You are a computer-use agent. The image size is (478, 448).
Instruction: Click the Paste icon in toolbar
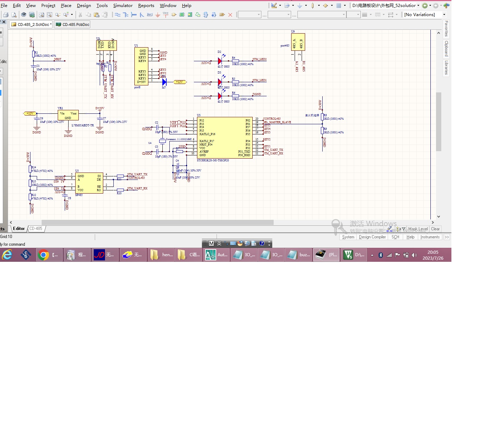pos(97,15)
